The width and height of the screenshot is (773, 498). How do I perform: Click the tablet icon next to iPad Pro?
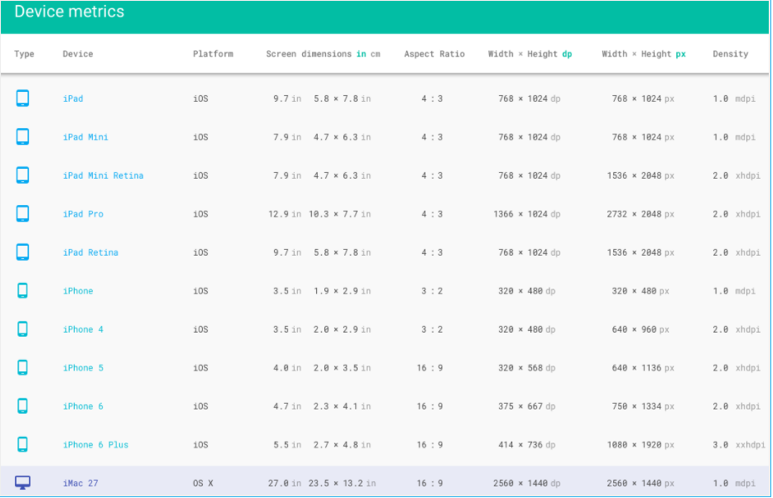coord(23,214)
